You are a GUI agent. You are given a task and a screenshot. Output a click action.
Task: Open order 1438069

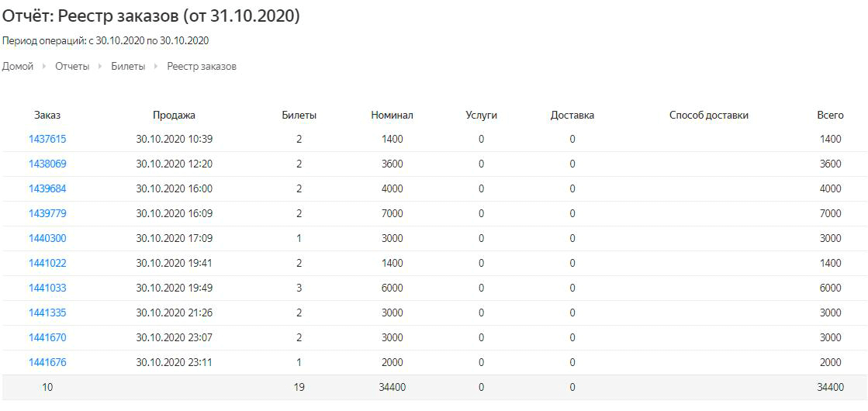click(47, 164)
